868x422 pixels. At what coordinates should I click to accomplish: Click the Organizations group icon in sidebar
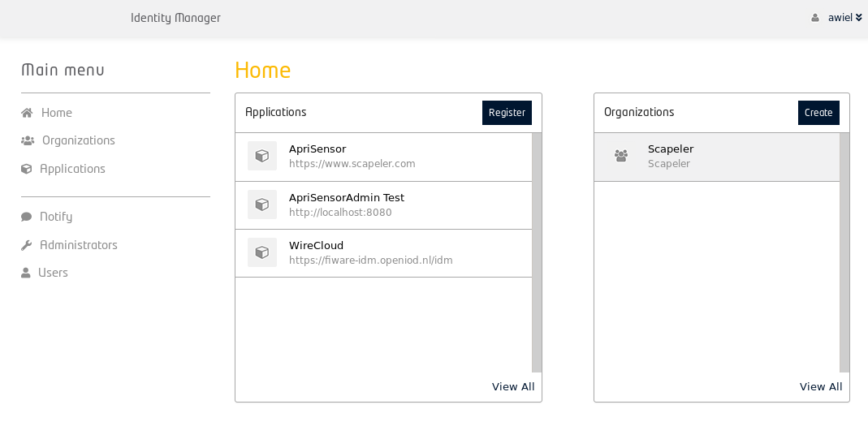[27, 140]
